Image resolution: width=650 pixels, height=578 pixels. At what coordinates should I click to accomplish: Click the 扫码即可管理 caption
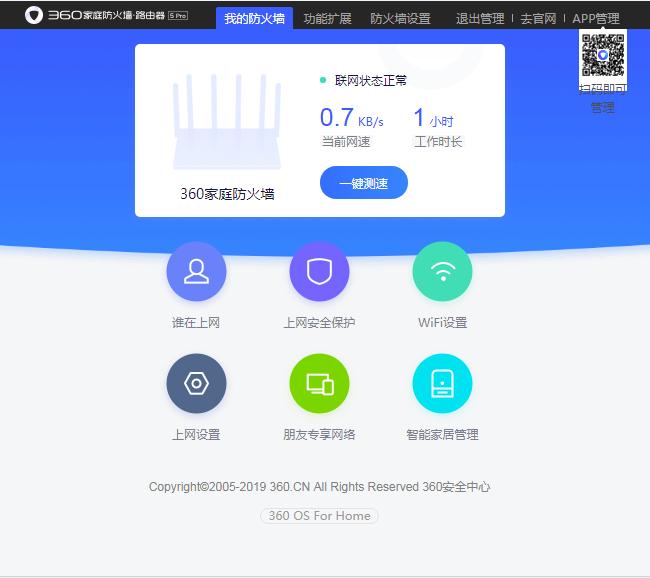tap(603, 98)
